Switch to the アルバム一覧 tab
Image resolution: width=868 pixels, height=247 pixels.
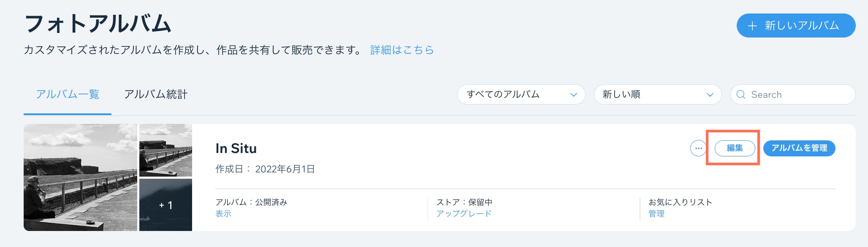pos(68,94)
